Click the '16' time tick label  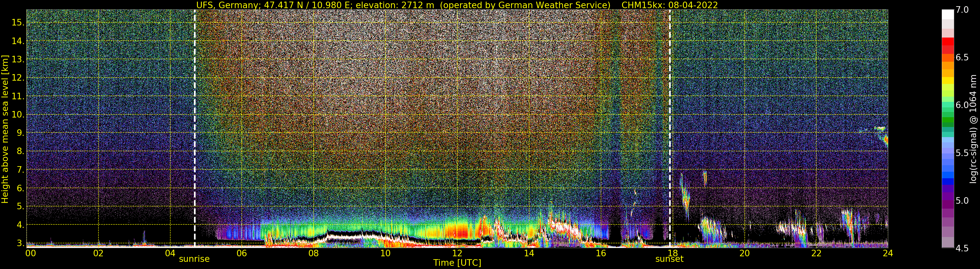click(601, 253)
